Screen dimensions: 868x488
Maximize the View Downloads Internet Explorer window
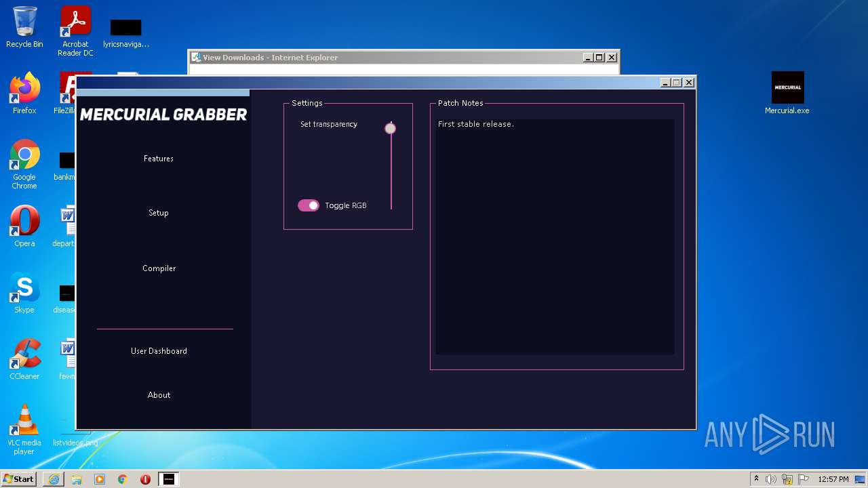point(599,58)
